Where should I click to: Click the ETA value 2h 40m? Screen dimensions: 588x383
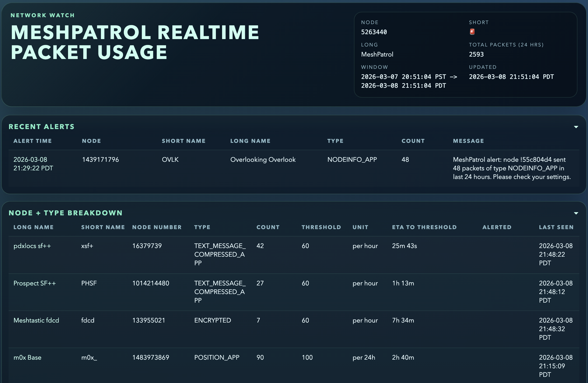(403, 357)
